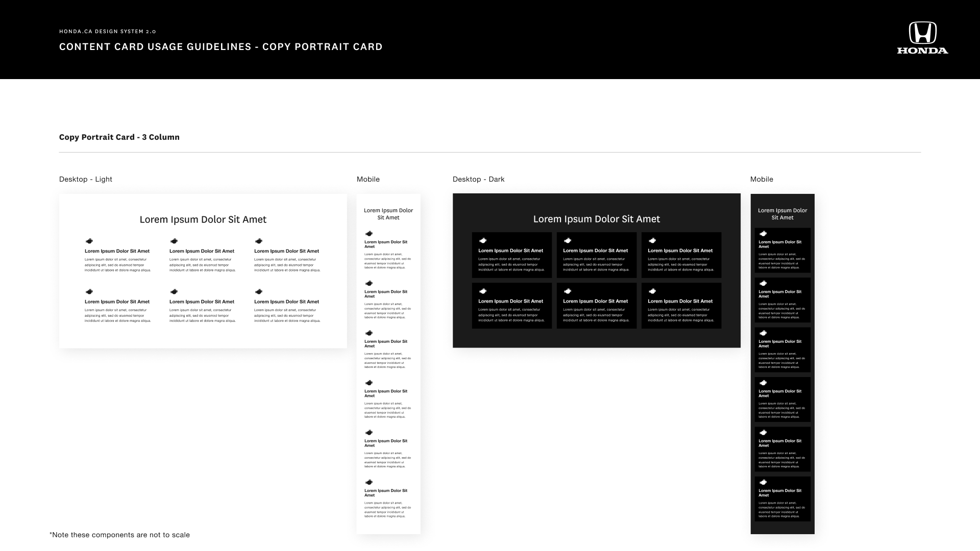Screen dimensions: 980x551
Task: Click the two-line heading in the light Mobile mockup
Action: pos(388,214)
